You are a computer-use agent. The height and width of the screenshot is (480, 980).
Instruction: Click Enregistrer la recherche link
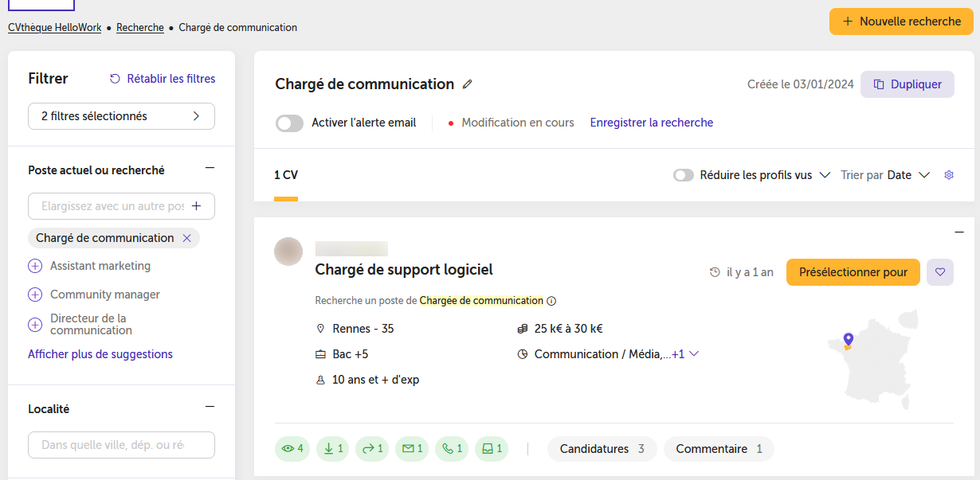[652, 123]
